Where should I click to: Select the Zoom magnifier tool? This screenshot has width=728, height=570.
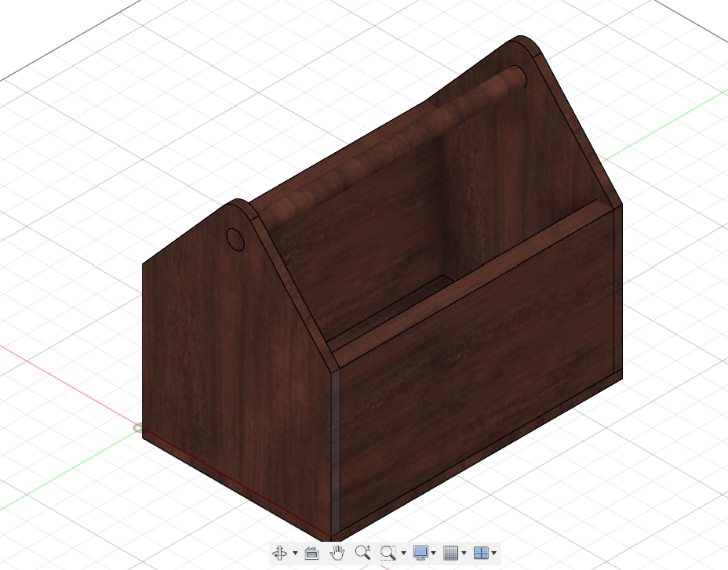(x=362, y=553)
